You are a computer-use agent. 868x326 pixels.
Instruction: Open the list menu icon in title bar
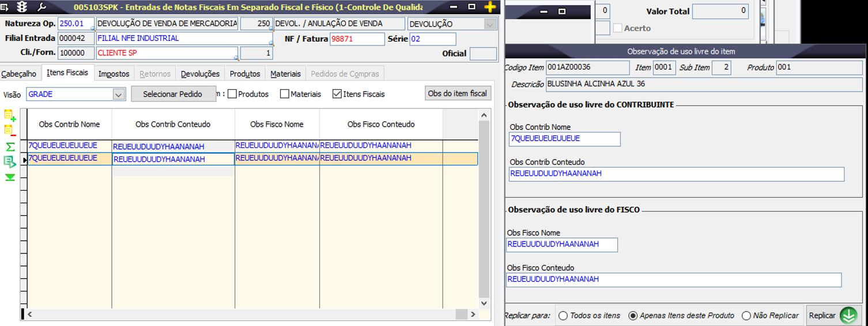pos(5,7)
